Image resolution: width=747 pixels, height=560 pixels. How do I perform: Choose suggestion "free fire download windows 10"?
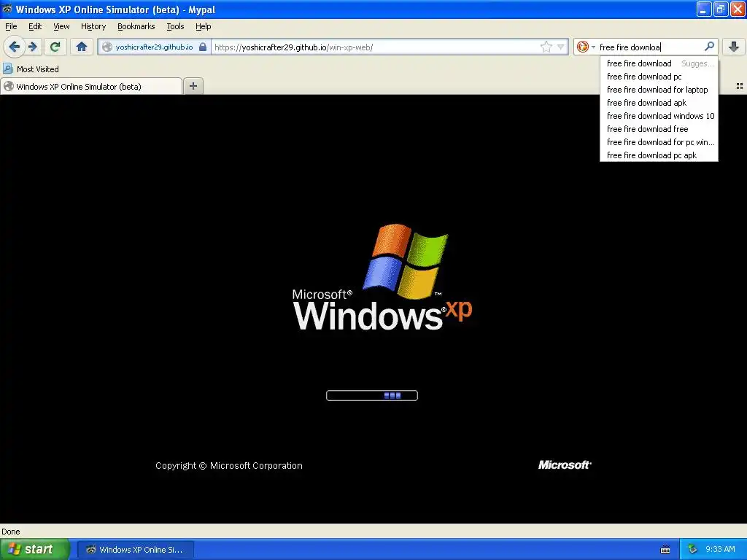click(659, 116)
